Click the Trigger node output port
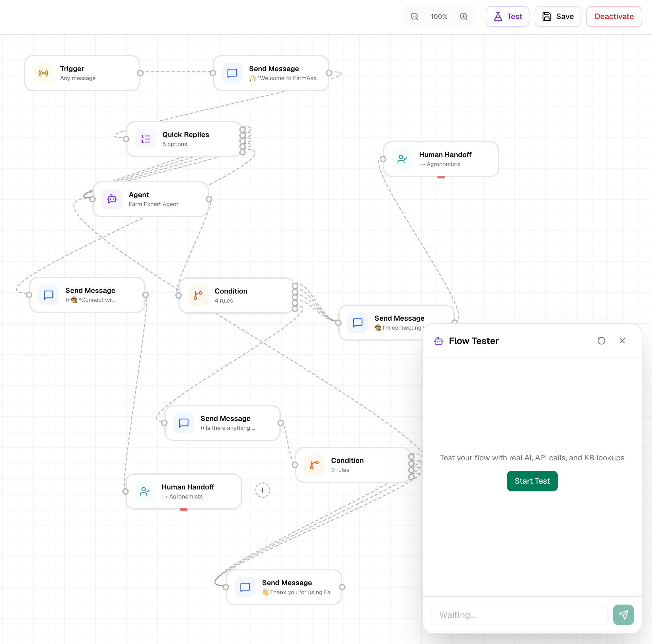Screen dimensions: 652x644 (140, 73)
